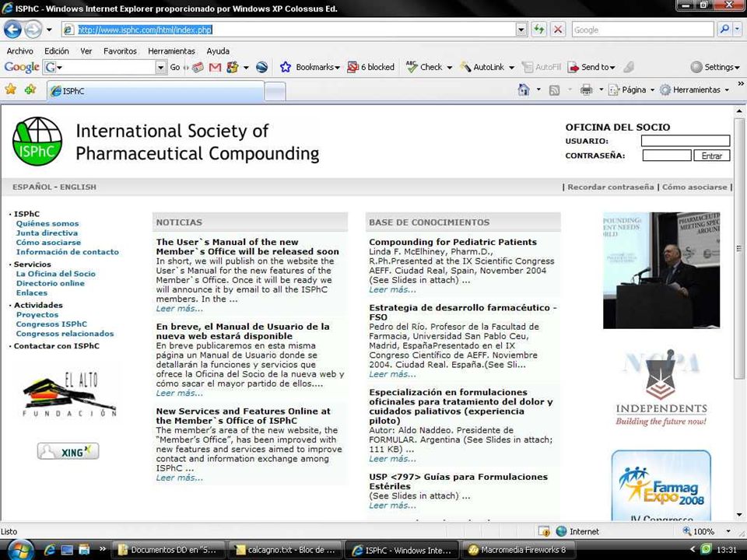Screen dimensions: 747x560
Task: Open the Directorio online link
Action: pyautogui.click(x=51, y=283)
